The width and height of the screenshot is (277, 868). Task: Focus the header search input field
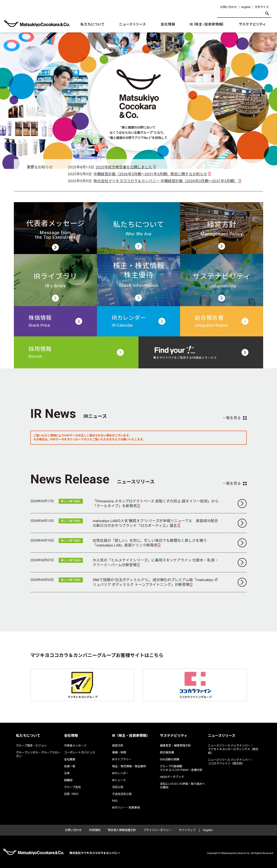click(241, 14)
